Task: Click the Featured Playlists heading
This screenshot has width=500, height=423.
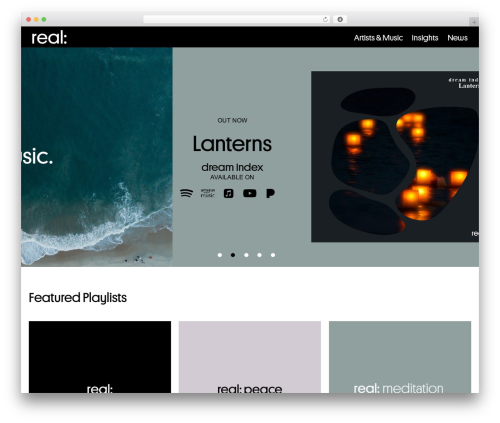Action: (78, 298)
